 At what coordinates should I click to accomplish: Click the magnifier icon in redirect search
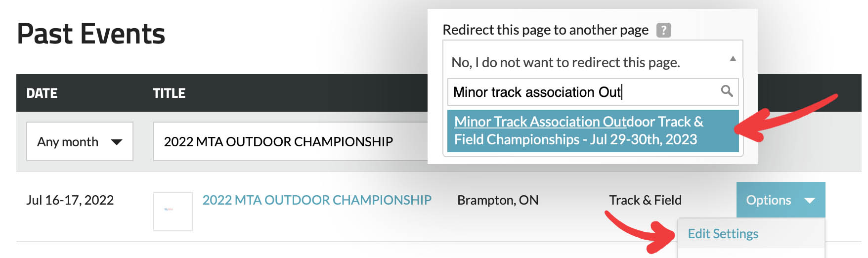pyautogui.click(x=727, y=91)
